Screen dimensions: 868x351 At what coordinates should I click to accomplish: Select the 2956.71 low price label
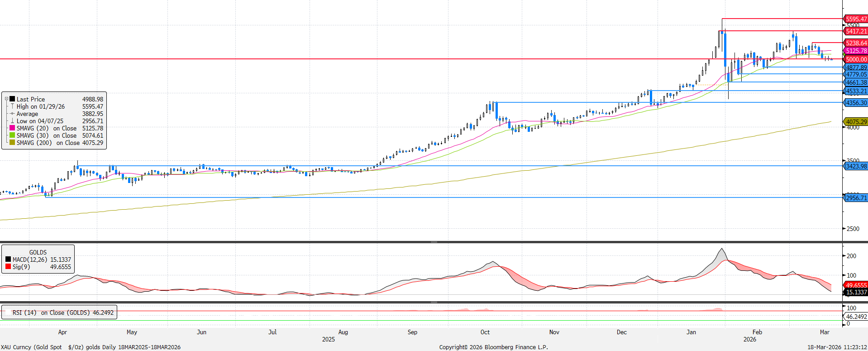click(x=856, y=198)
